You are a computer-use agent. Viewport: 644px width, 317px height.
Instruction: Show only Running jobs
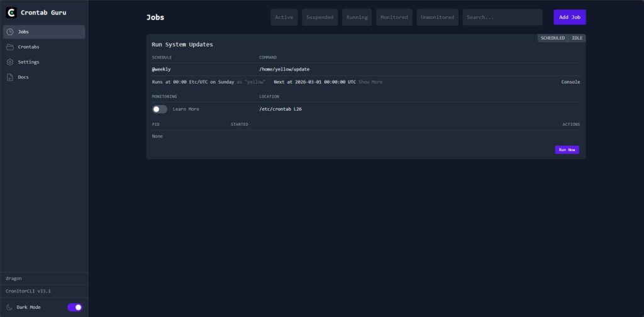(x=357, y=17)
